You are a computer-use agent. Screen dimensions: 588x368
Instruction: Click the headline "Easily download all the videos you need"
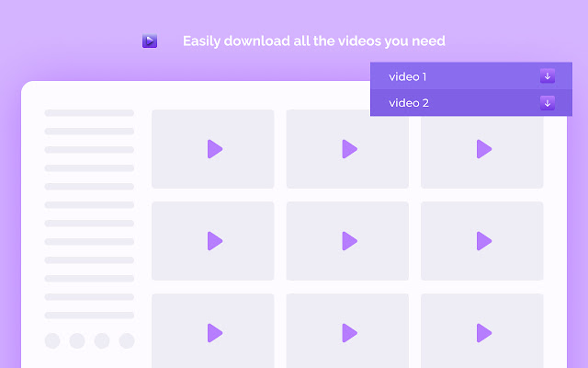[314, 40]
